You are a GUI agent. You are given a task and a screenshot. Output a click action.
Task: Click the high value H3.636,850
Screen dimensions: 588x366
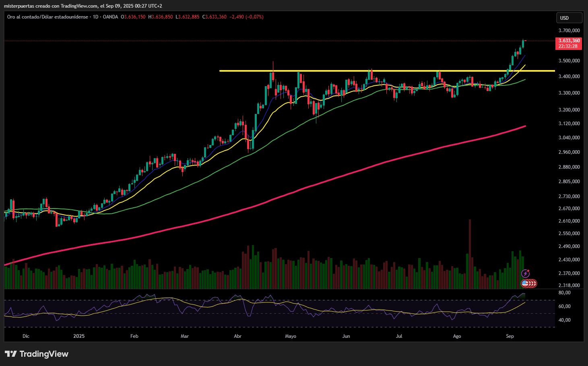[x=160, y=17]
